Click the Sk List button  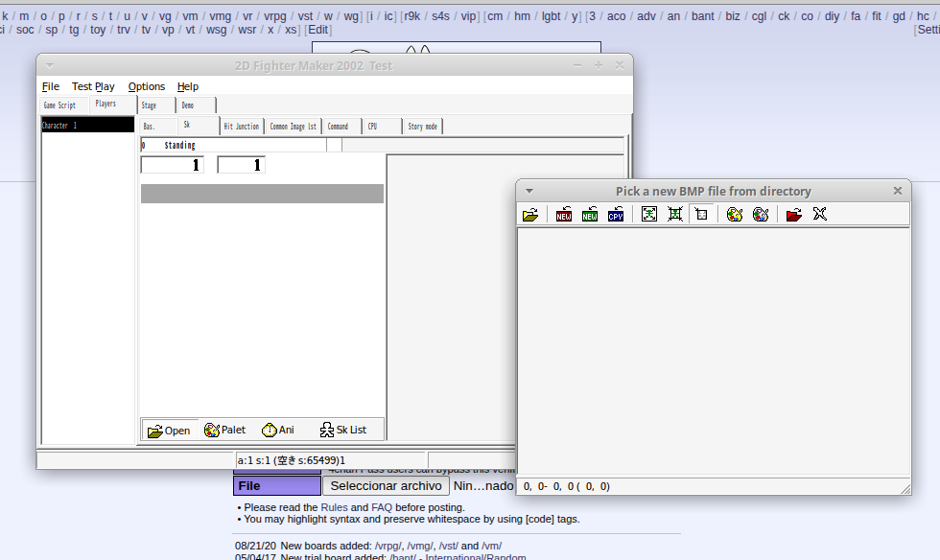coord(343,430)
